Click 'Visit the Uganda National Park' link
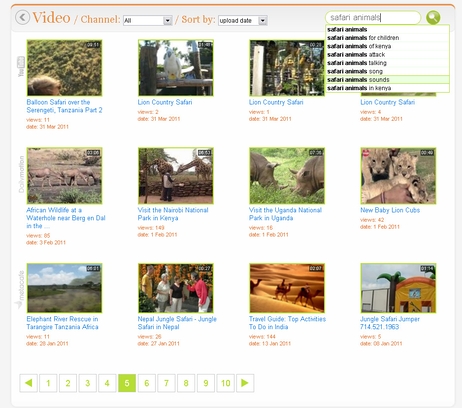Screen dimensions: 462x408 (x=285, y=214)
